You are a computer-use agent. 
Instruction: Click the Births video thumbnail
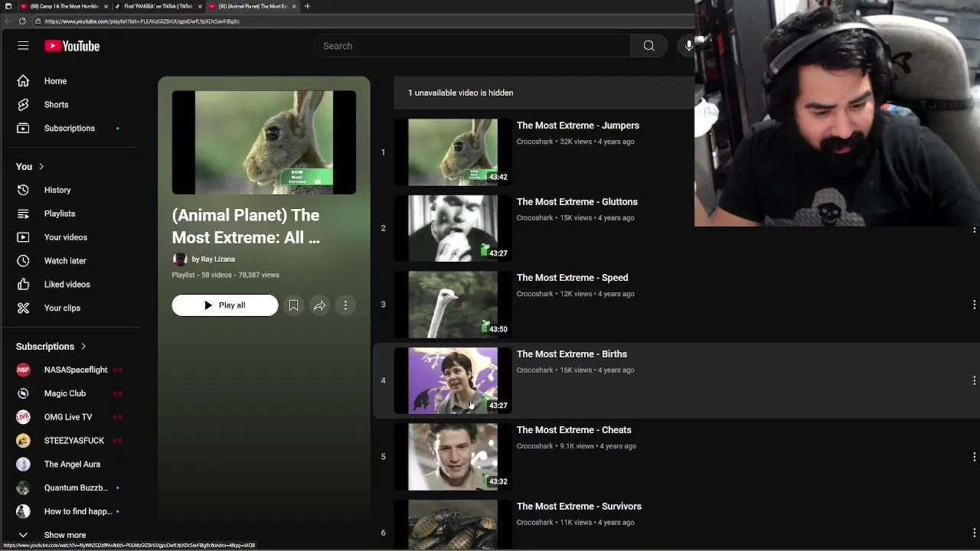coord(453,380)
